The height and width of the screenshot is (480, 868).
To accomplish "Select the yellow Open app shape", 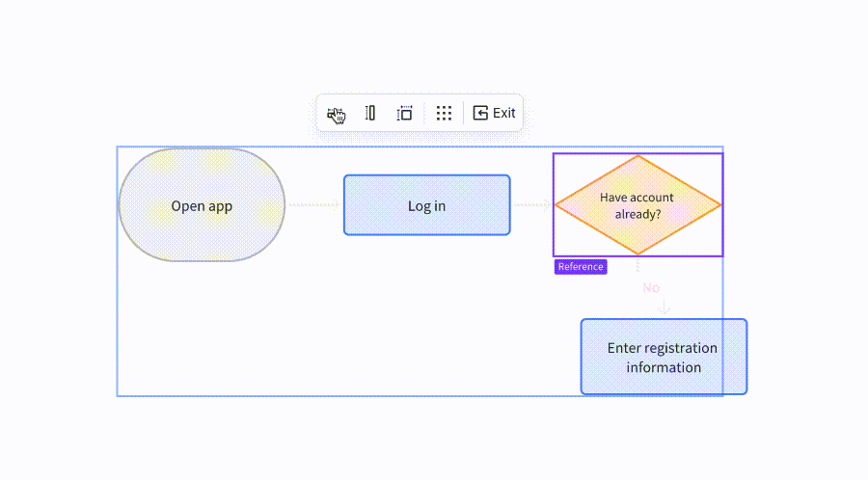I will coord(202,205).
